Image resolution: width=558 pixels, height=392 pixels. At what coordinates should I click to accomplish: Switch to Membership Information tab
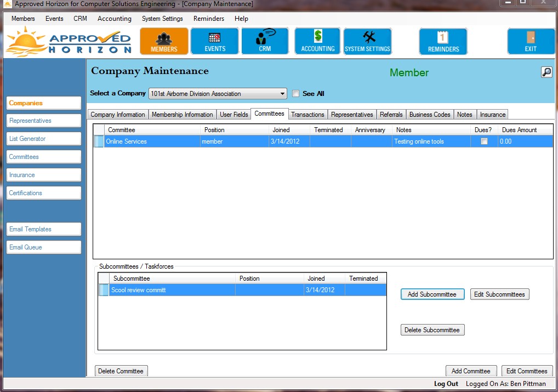pyautogui.click(x=182, y=114)
